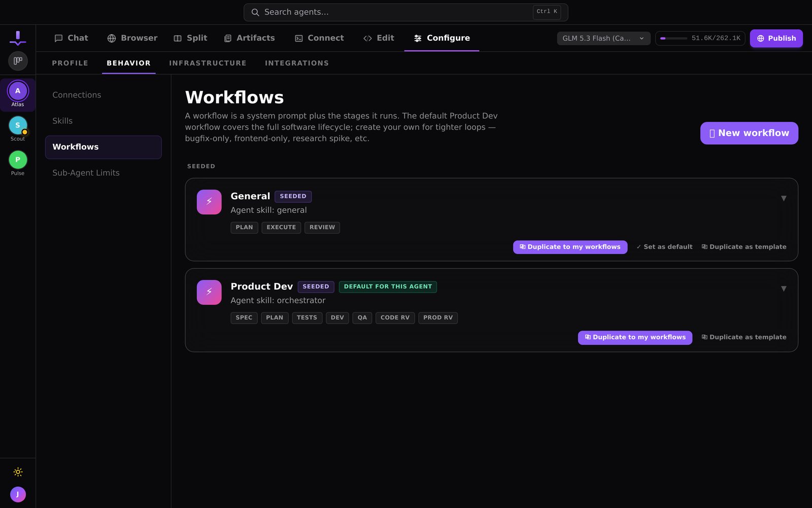Switch to the Profile sub-tab

[x=70, y=63]
